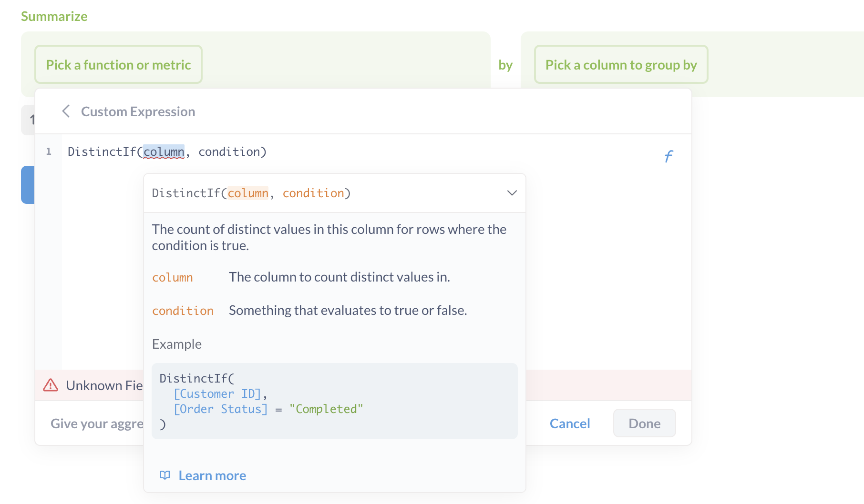Screen dimensions: 864x504
Task: Click the warning triangle on the error banner
Action: (50, 385)
